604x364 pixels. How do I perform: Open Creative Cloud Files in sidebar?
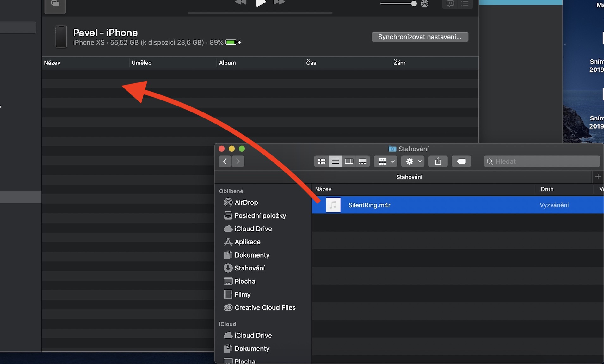tap(259, 308)
